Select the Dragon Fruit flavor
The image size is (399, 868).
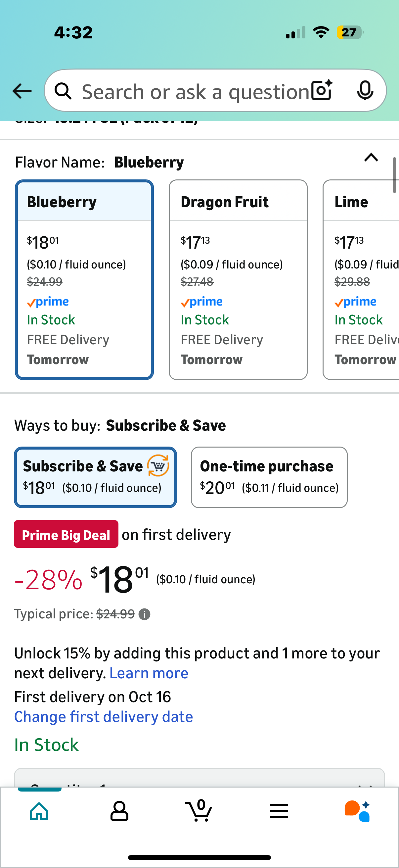(238, 280)
